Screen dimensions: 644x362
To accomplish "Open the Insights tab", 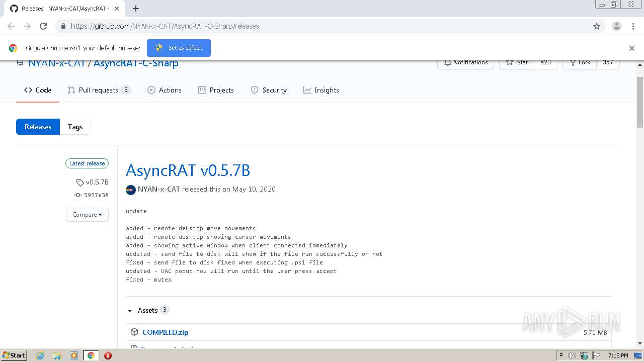I will (321, 90).
